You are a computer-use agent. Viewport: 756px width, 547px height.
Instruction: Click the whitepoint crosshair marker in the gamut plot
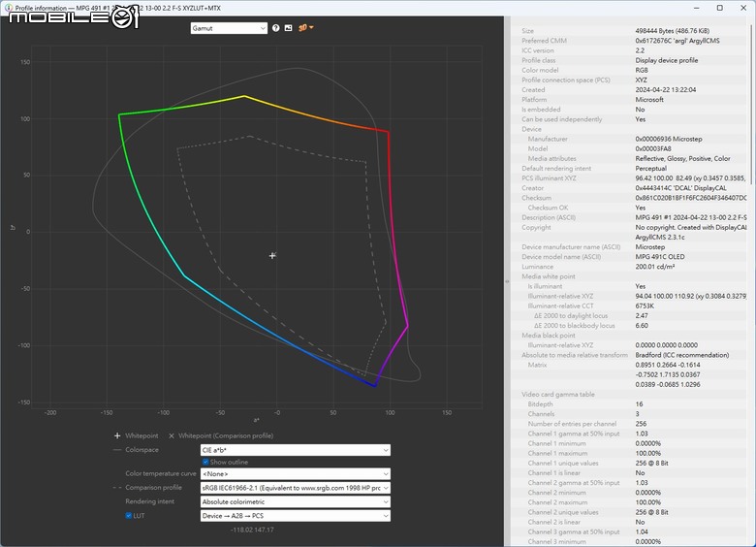pyautogui.click(x=272, y=255)
